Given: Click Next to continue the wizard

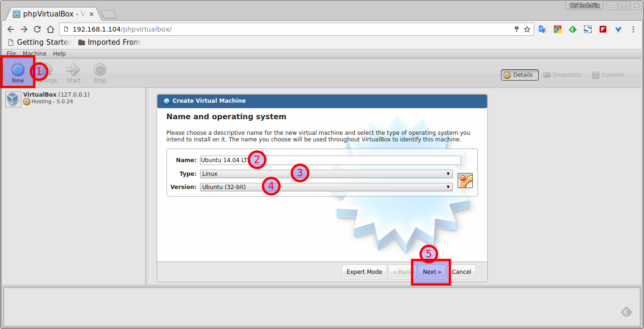Looking at the screenshot, I should coord(431,271).
